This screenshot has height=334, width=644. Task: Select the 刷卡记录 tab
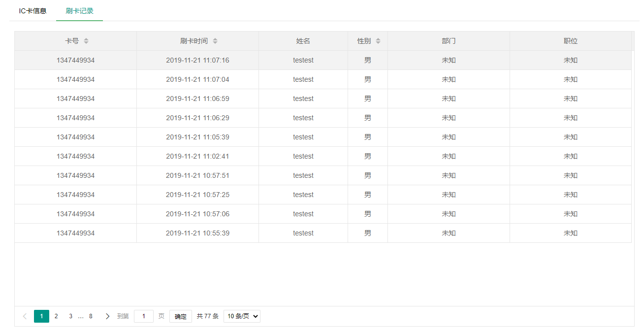coord(79,11)
